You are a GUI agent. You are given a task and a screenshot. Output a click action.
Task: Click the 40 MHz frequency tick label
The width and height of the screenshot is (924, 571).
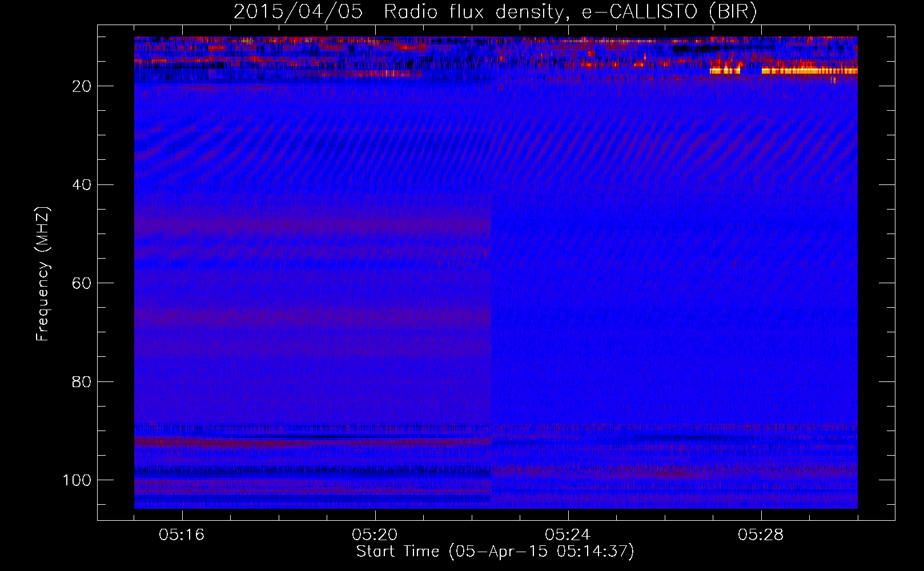coord(82,185)
